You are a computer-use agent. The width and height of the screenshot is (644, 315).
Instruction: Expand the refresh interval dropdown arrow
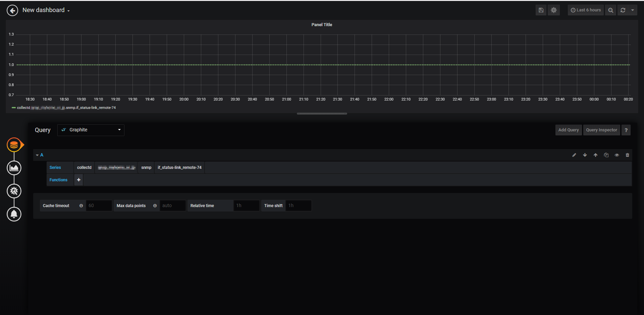pyautogui.click(x=633, y=10)
